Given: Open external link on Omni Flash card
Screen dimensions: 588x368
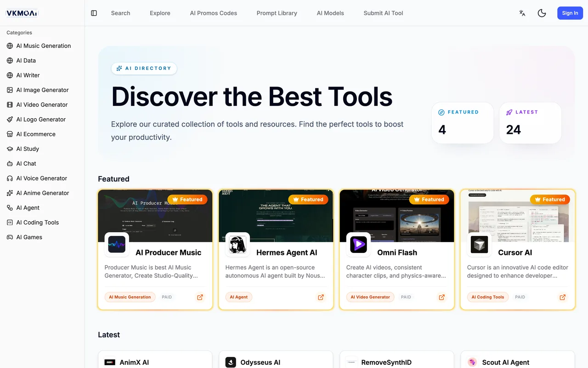Looking at the screenshot, I should pos(441,297).
